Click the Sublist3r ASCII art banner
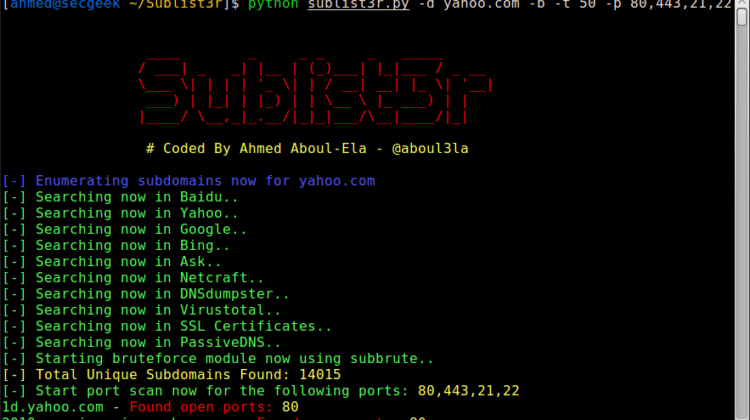Screen dimensions: 750x420 pos(316,91)
